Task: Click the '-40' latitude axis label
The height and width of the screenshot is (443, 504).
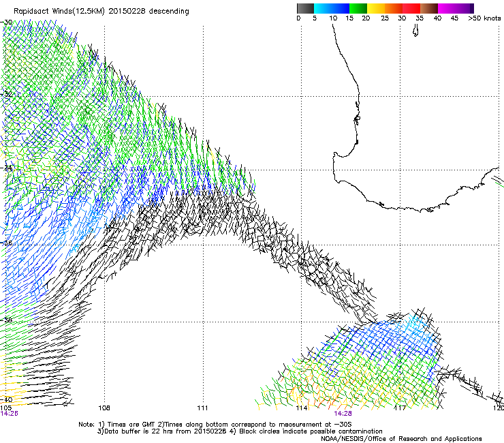Action: 7,399
